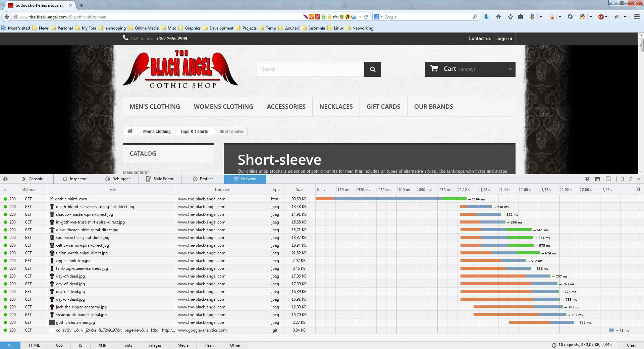The width and height of the screenshot is (644, 349).
Task: Switch to the Console tab
Action: pos(32,179)
